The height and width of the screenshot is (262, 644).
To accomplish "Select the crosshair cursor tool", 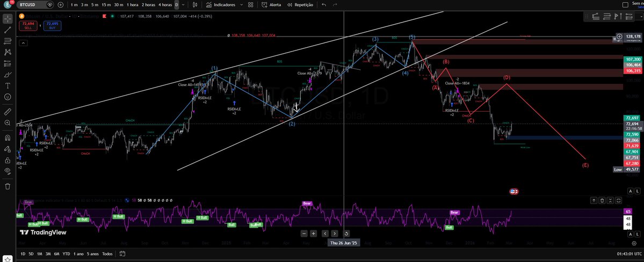I will [x=8, y=18].
